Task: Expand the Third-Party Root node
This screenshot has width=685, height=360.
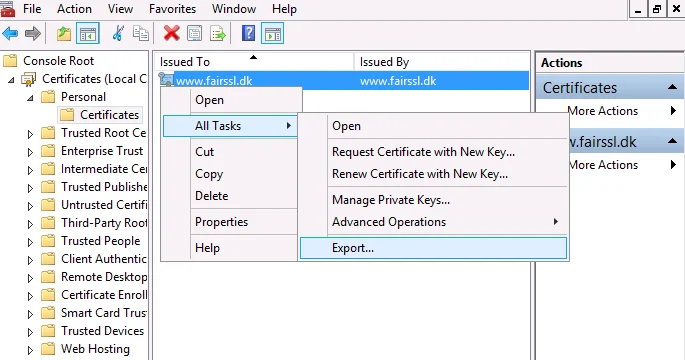Action: coord(30,224)
